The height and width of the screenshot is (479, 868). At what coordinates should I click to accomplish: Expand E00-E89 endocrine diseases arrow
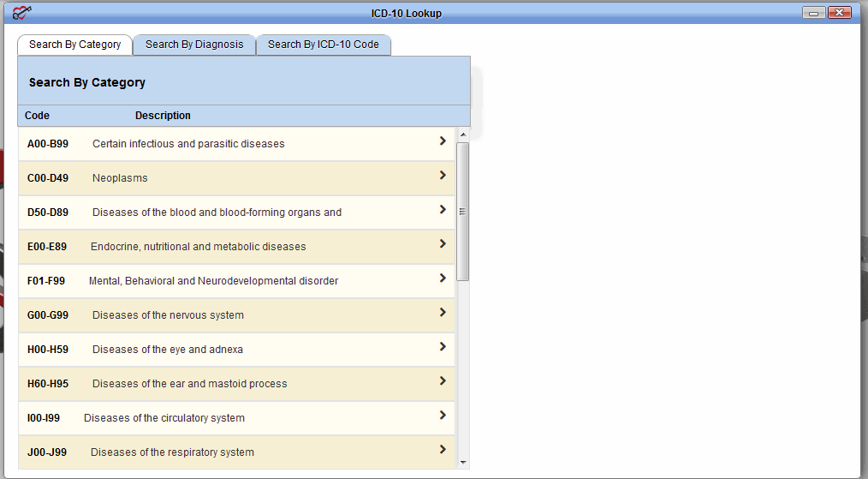pos(443,244)
